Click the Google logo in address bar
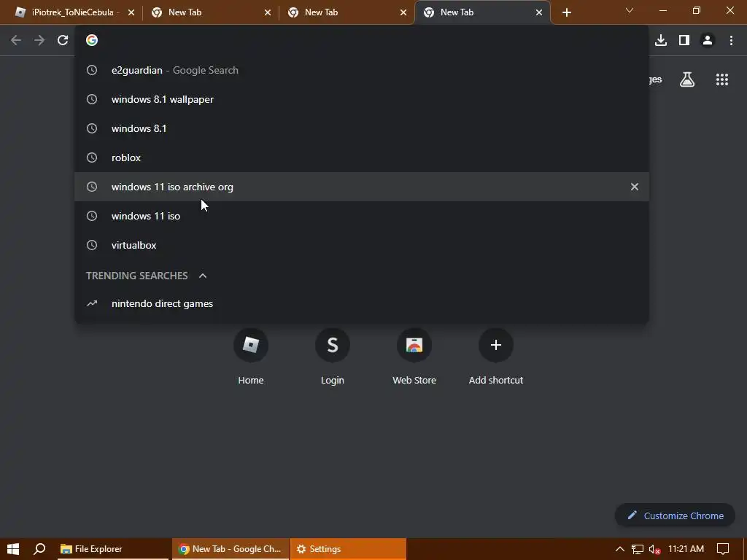Image resolution: width=747 pixels, height=560 pixels. click(x=92, y=41)
